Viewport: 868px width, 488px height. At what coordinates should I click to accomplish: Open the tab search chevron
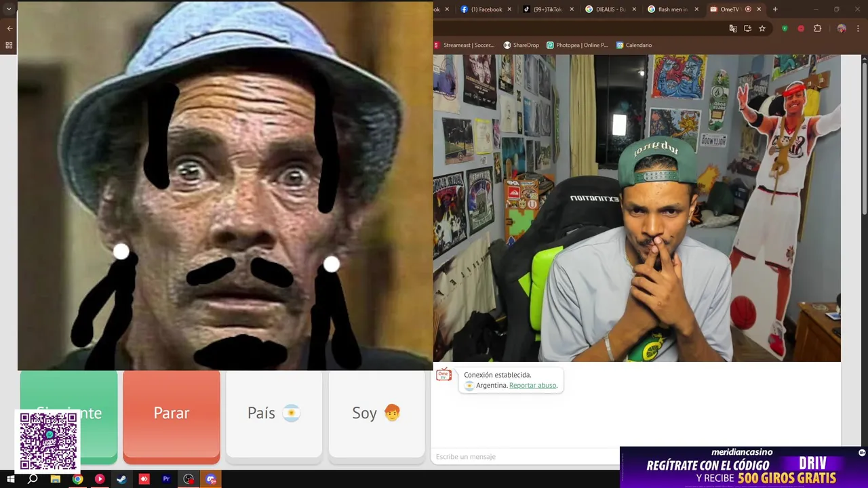(9, 9)
